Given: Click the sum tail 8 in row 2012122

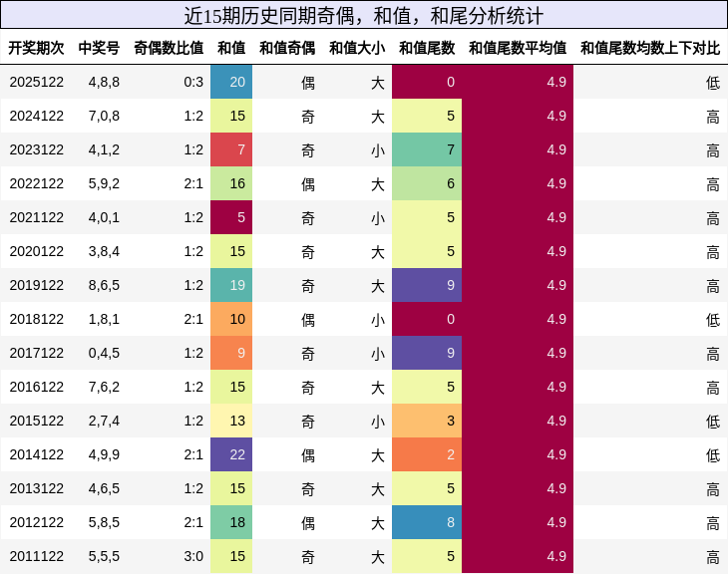Looking at the screenshot, I should coord(427,522).
